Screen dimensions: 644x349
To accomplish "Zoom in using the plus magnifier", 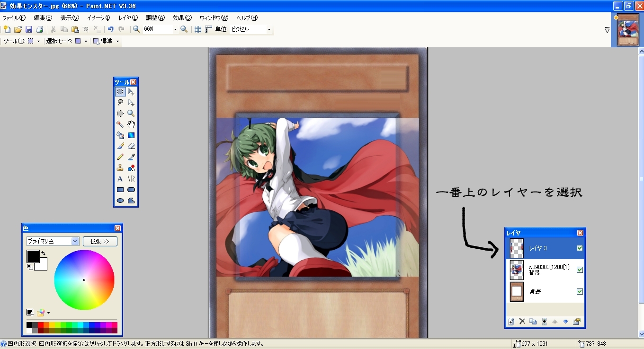I will coord(184,29).
